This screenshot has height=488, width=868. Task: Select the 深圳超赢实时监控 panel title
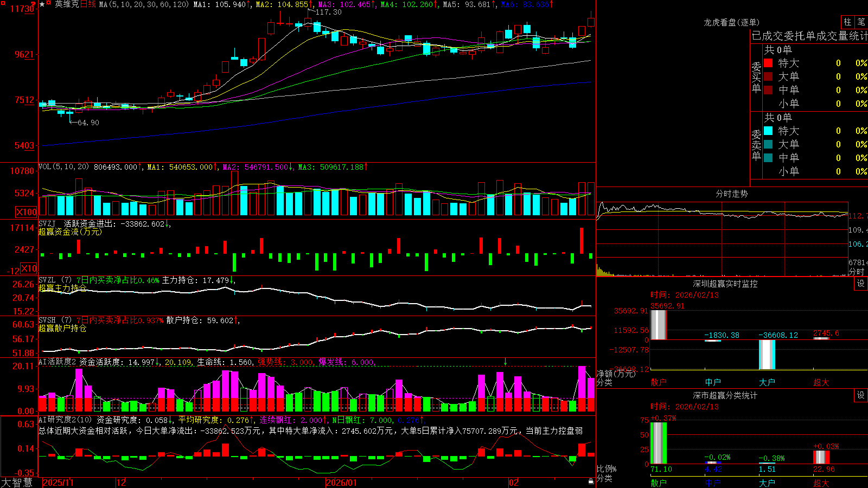[x=725, y=284]
